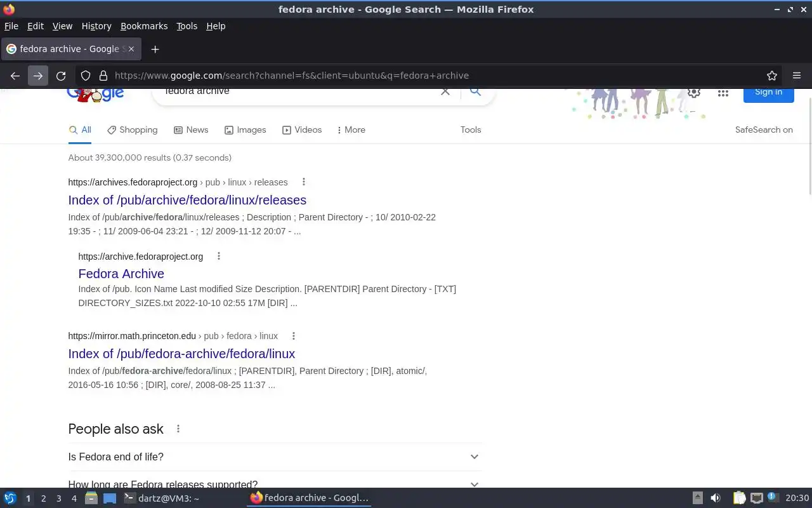
Task: Click the blue desktop icon in taskbar
Action: pyautogui.click(x=110, y=498)
